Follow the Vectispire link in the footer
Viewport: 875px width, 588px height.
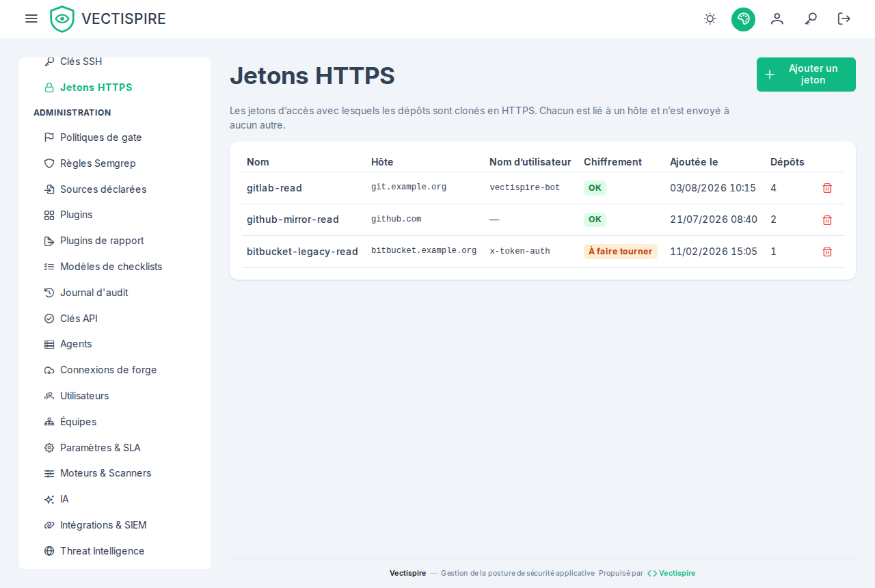(x=671, y=573)
